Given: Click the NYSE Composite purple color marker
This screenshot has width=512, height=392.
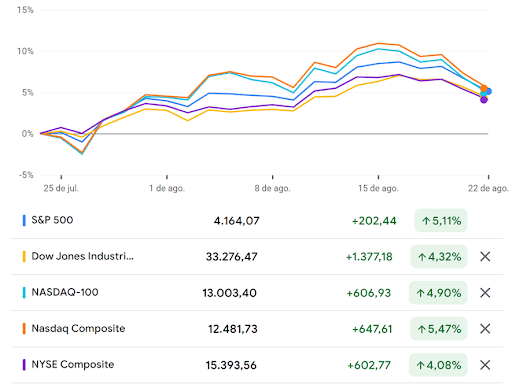Looking at the screenshot, I should [x=24, y=365].
